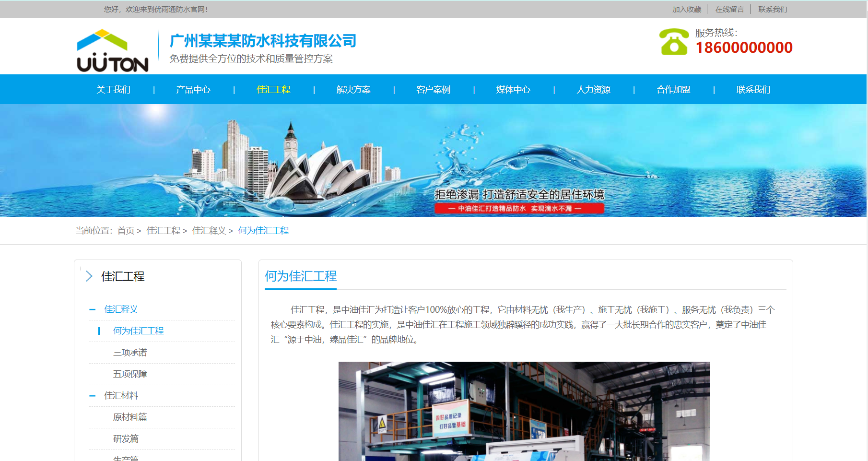Go to 人力资源 navigation item
868x461 pixels.
tap(594, 90)
